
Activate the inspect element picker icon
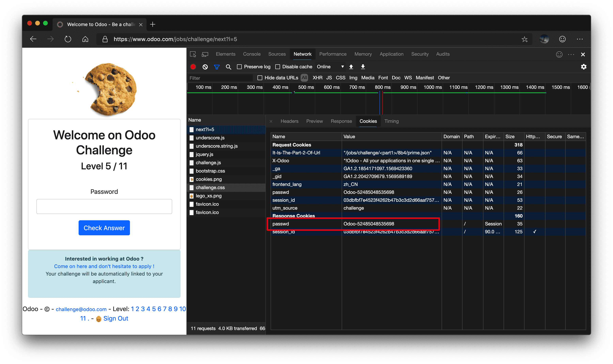point(193,54)
